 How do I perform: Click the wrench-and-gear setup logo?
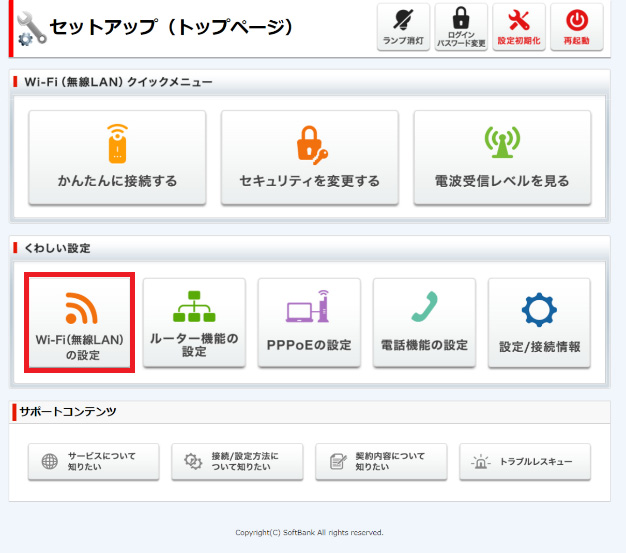pos(31,30)
